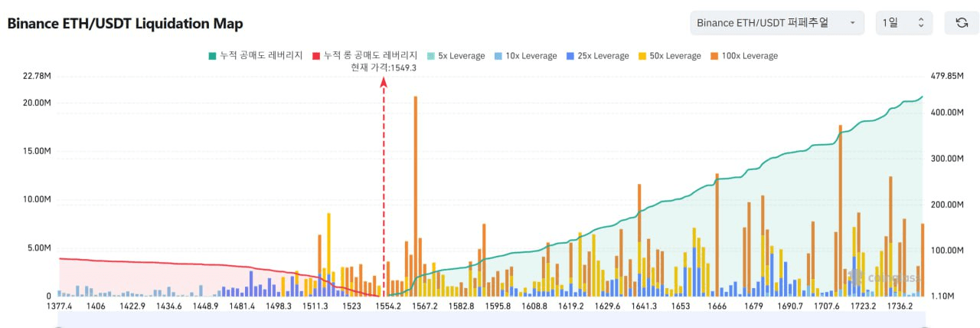980x328 pixels.
Task: Open the Binance ETH/USDT 퍼페추얼 dropdown
Action: [x=776, y=23]
